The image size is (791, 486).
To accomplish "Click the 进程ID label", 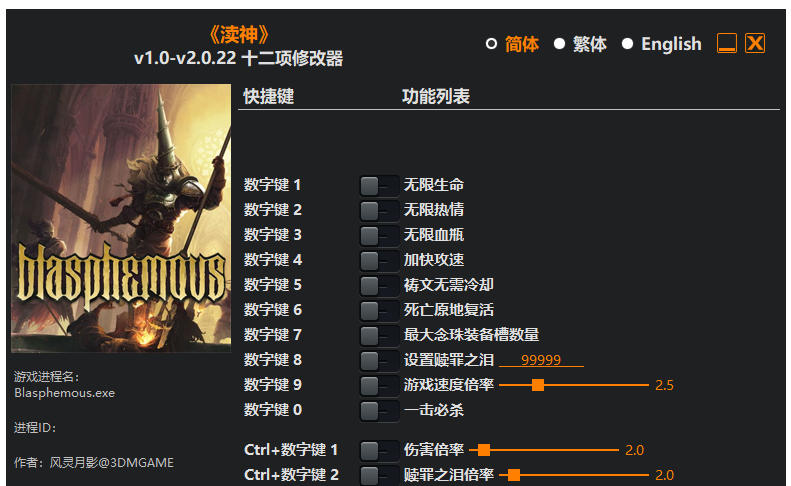I will pyautogui.click(x=35, y=428).
